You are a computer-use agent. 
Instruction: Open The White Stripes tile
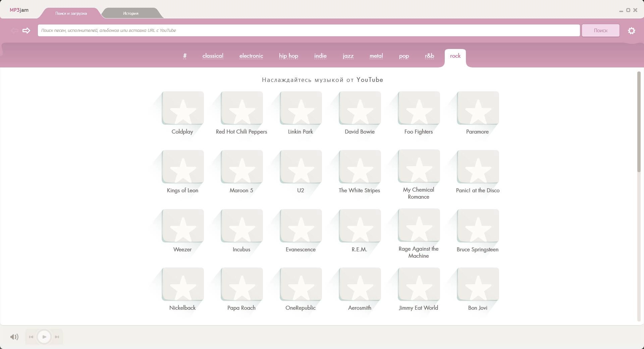(x=360, y=167)
